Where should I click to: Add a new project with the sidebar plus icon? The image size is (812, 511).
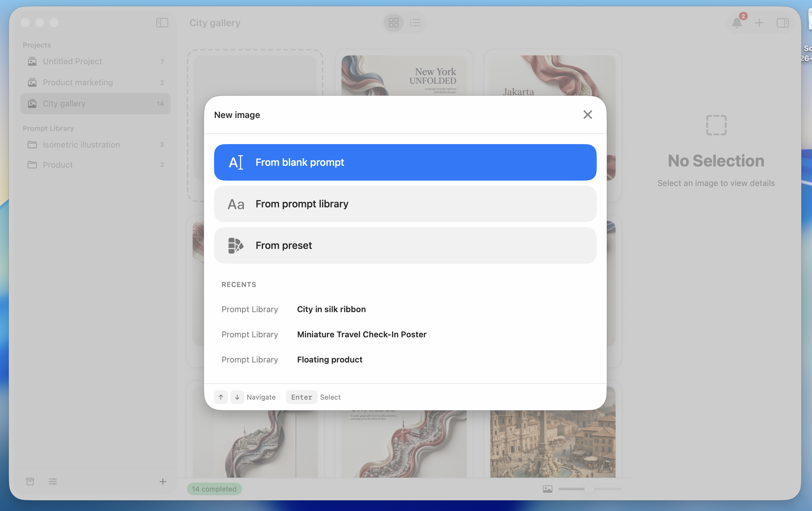(162, 481)
